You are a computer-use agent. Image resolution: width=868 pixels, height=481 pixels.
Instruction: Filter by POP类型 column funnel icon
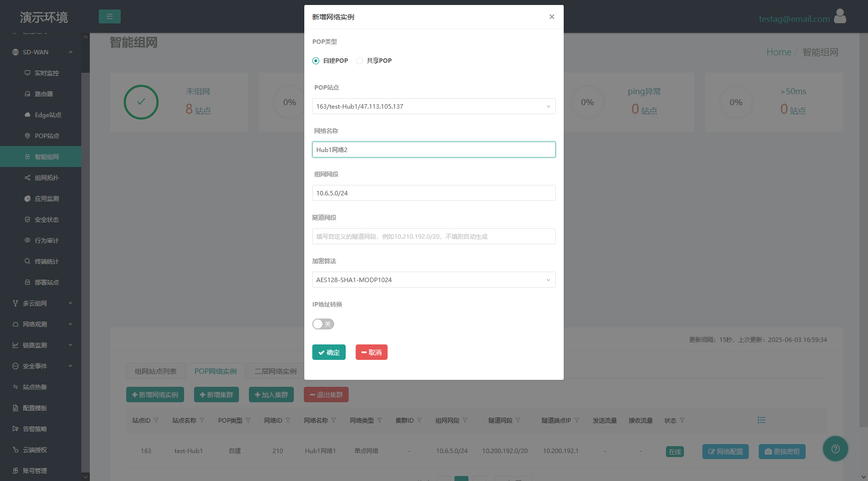click(248, 420)
